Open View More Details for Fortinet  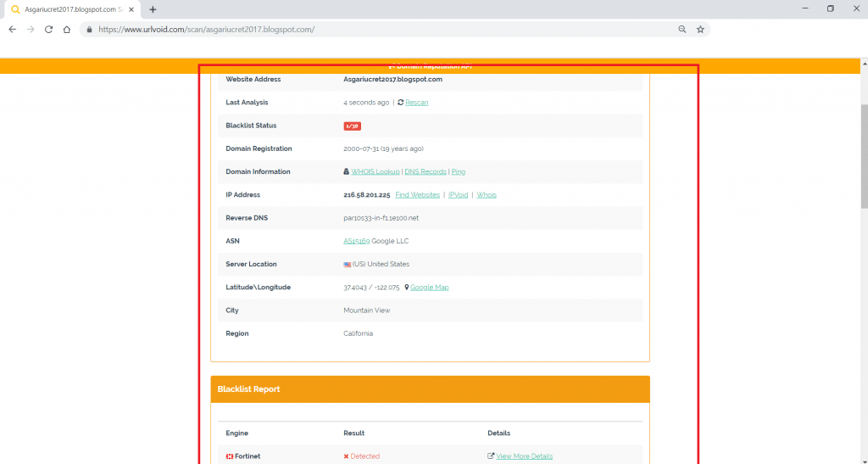tap(524, 456)
